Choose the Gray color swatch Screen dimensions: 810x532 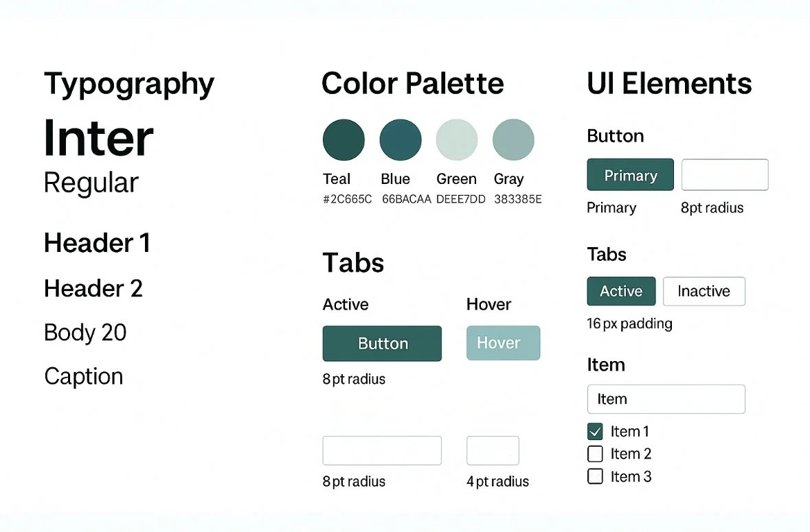513,140
